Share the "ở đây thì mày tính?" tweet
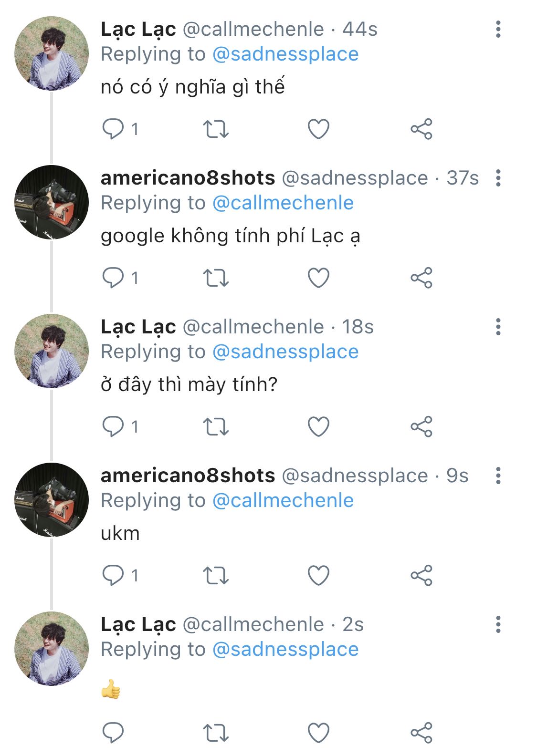This screenshot has height=756, width=537. [x=421, y=426]
